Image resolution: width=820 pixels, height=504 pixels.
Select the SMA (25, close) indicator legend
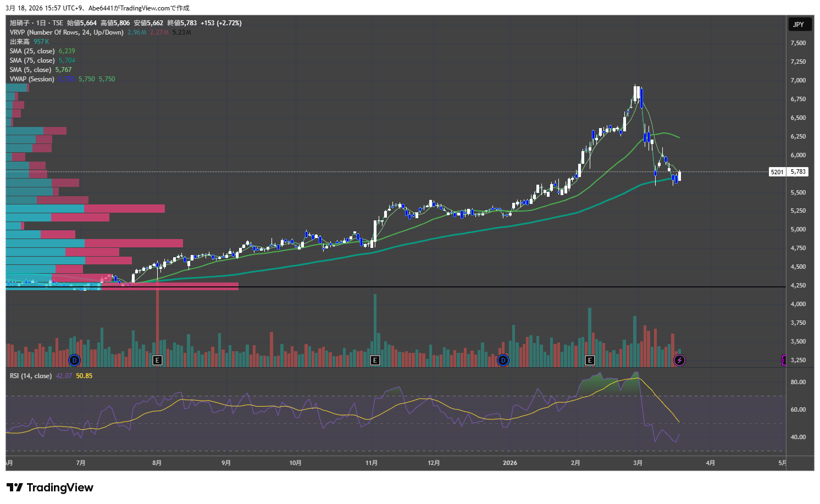(32, 51)
